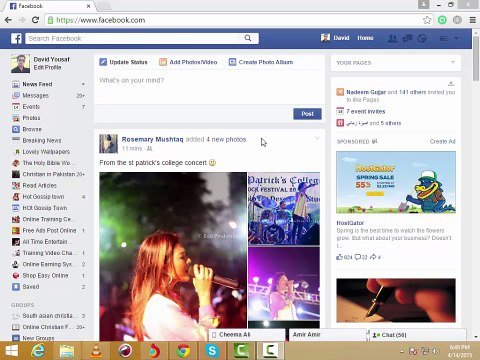Screen dimensions: 480x360
Task: Open Breaking News page shortcut
Action: click(42, 141)
